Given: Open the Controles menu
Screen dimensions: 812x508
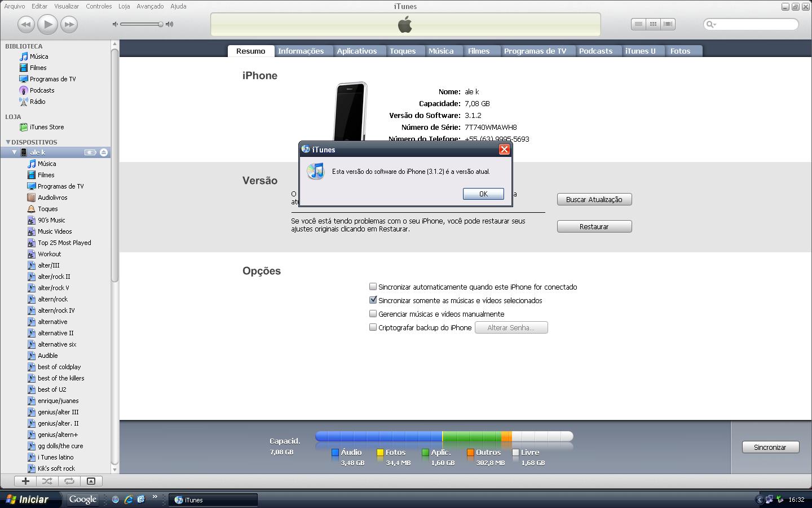Looking at the screenshot, I should tap(99, 6).
